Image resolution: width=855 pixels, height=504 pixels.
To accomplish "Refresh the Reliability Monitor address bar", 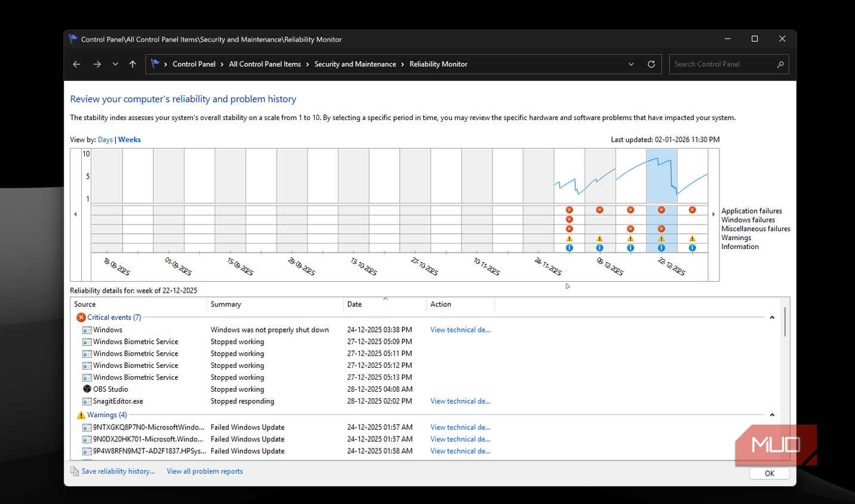I will (x=651, y=64).
